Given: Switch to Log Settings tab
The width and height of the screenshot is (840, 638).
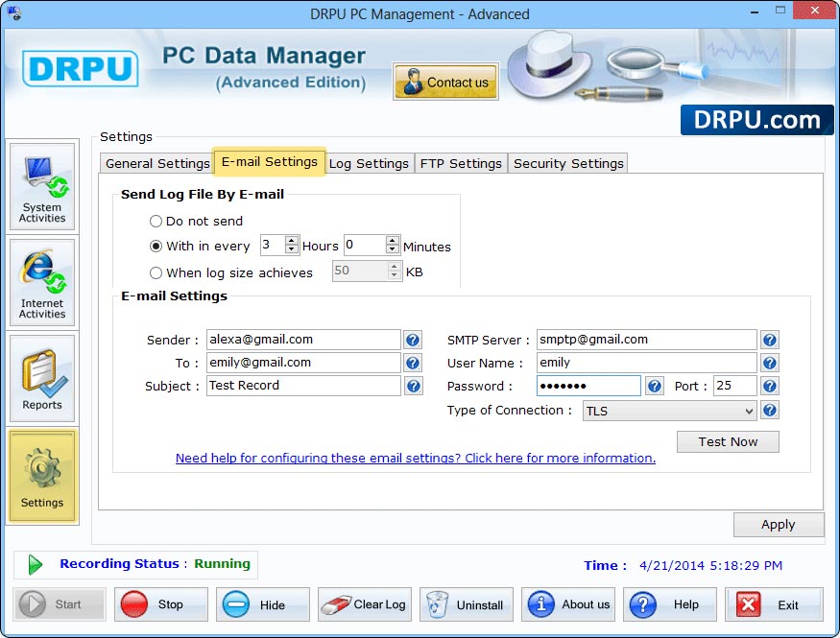Looking at the screenshot, I should 369,163.
